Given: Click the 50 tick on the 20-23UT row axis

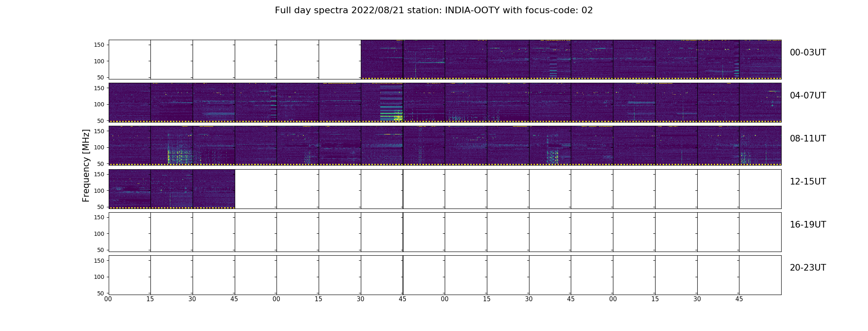Looking at the screenshot, I should pos(101,293).
